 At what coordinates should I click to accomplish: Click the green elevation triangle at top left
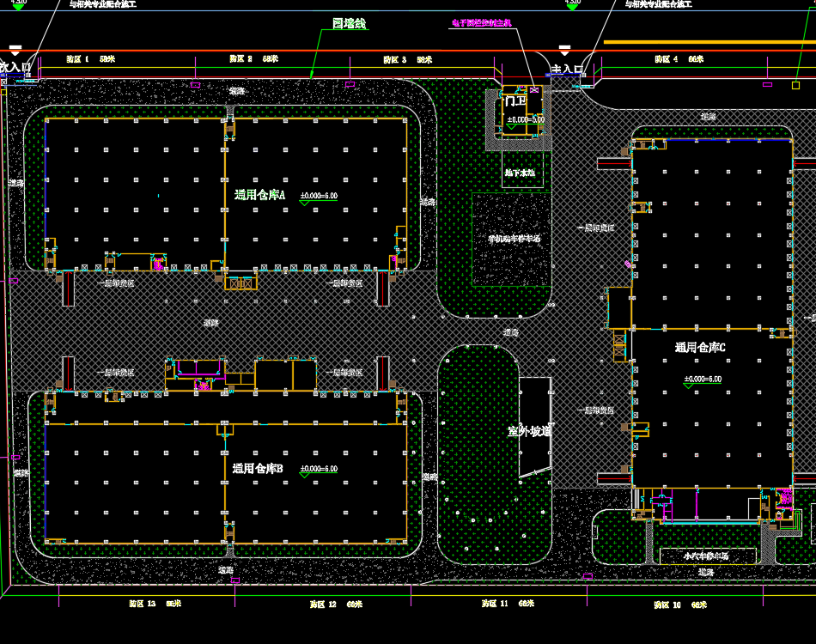pos(18,7)
